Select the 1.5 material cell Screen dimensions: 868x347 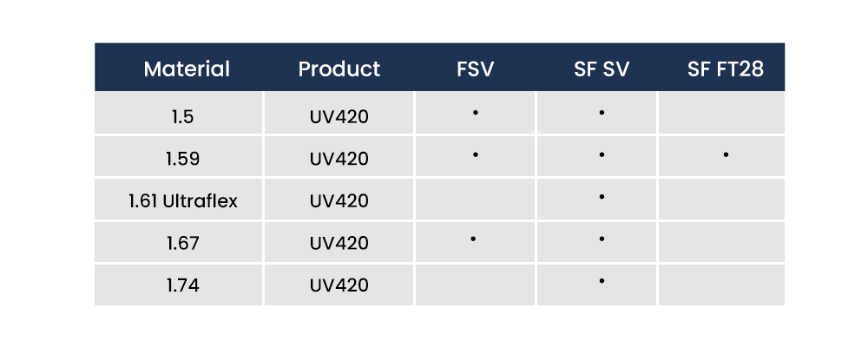coord(182,116)
